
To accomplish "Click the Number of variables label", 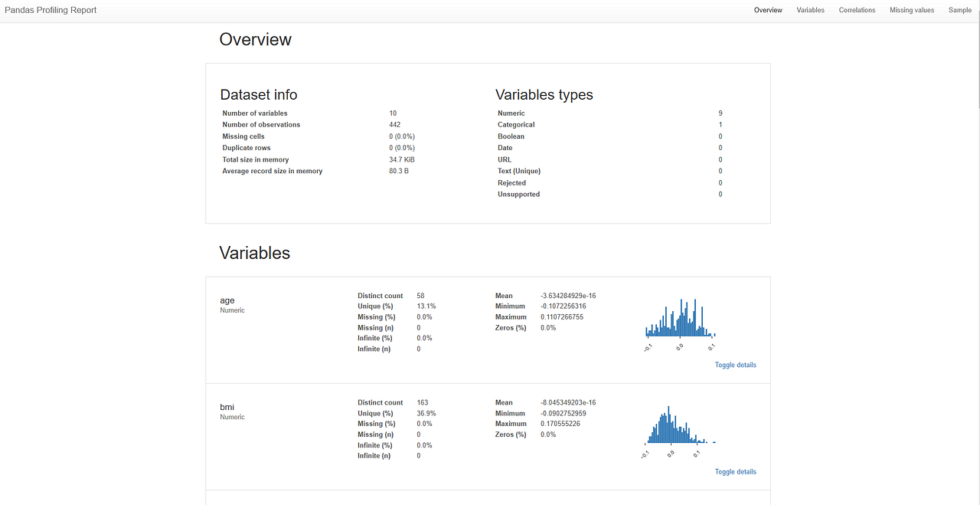I will [255, 113].
